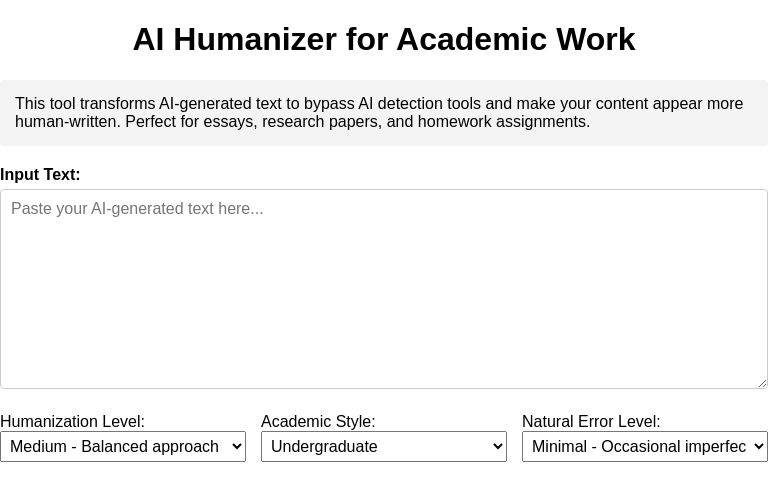Click the "AI Humanizer for Academic Work" heading
The width and height of the screenshot is (768, 480).
(384, 39)
